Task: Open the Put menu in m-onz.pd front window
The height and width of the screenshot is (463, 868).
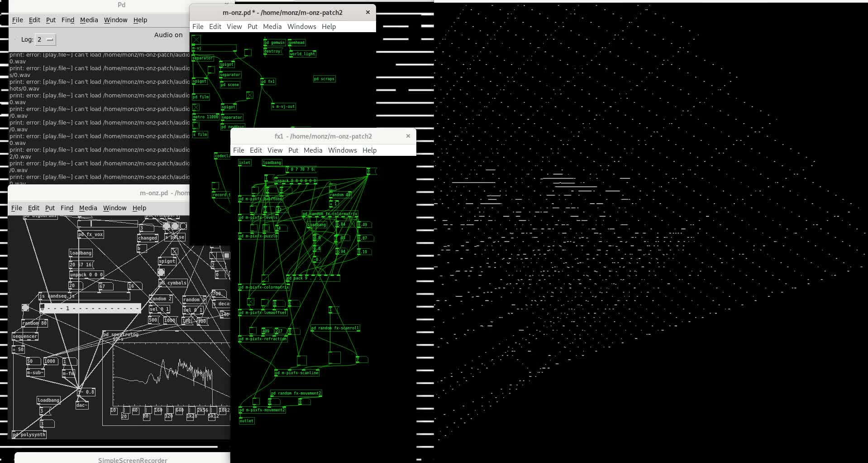Action: coord(253,27)
